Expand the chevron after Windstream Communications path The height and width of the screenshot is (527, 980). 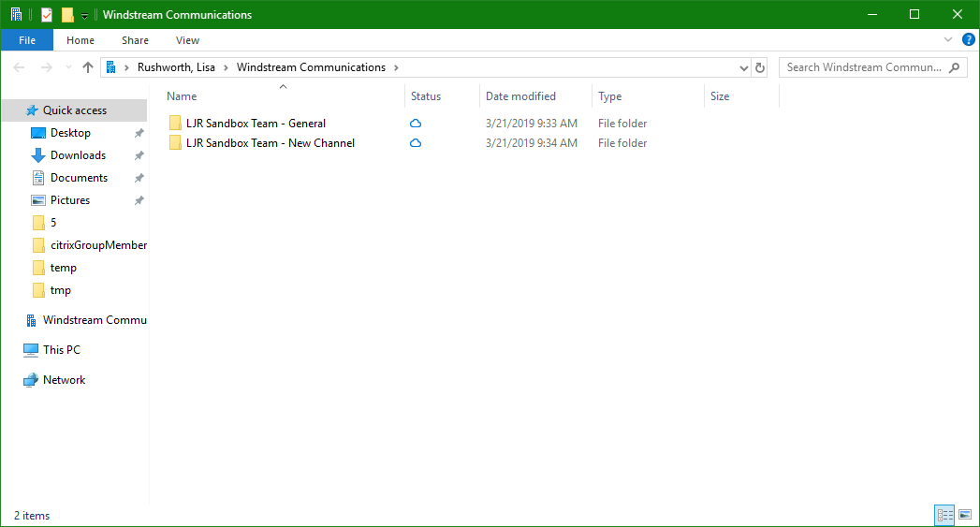(x=396, y=67)
